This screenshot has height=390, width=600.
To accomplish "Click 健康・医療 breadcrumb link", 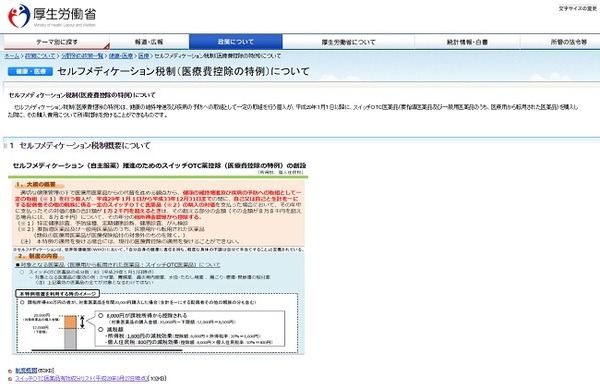I will coord(121,56).
